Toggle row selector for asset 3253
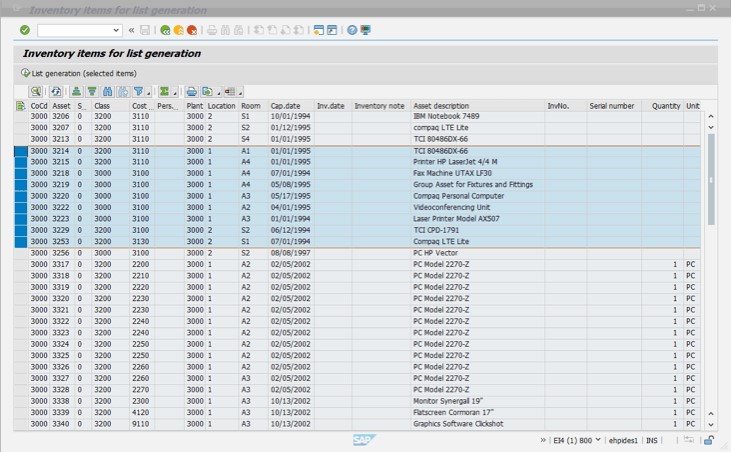Viewport: 731px width, 452px height. pos(21,241)
